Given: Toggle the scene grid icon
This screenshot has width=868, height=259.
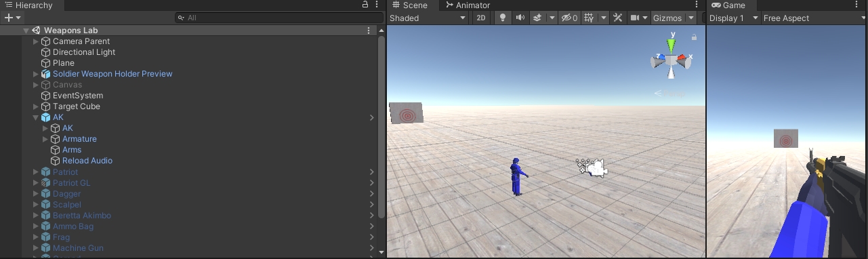Looking at the screenshot, I should coord(589,18).
